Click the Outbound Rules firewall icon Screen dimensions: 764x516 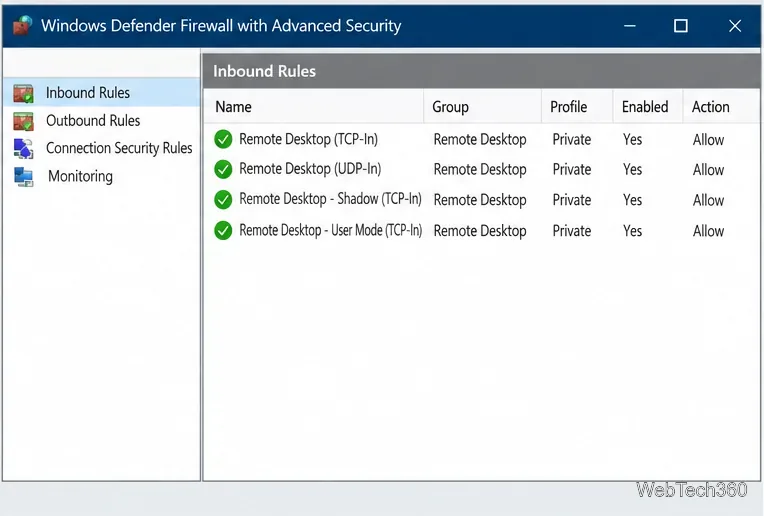[23, 121]
